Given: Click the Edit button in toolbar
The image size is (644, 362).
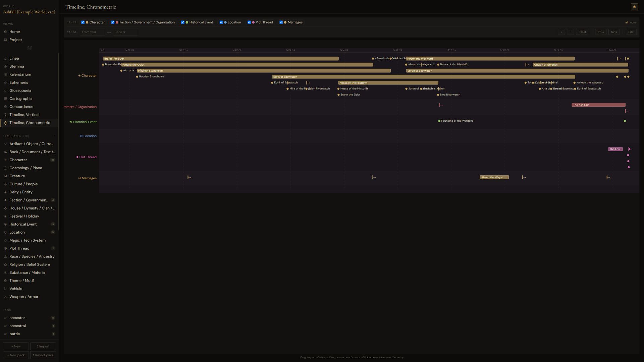Looking at the screenshot, I should tap(631, 32).
